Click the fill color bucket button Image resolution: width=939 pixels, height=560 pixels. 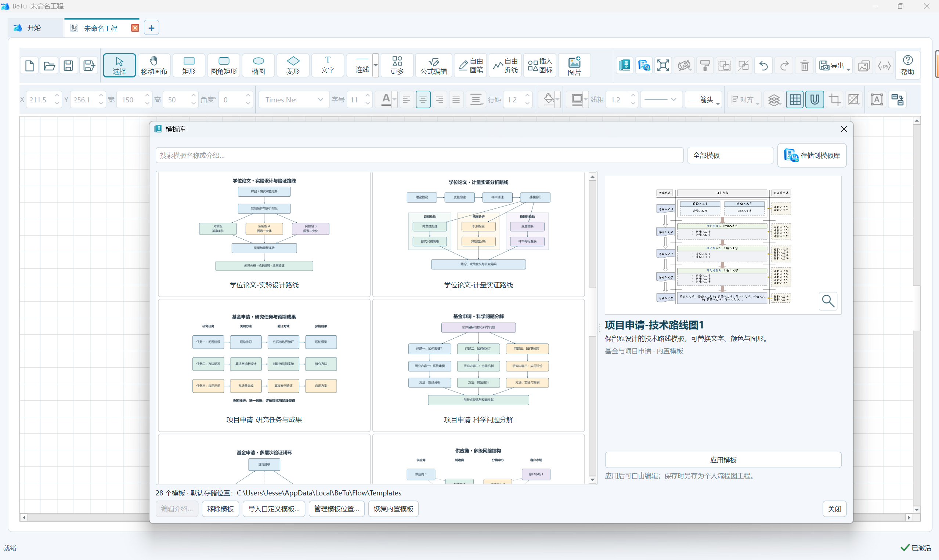(x=548, y=99)
